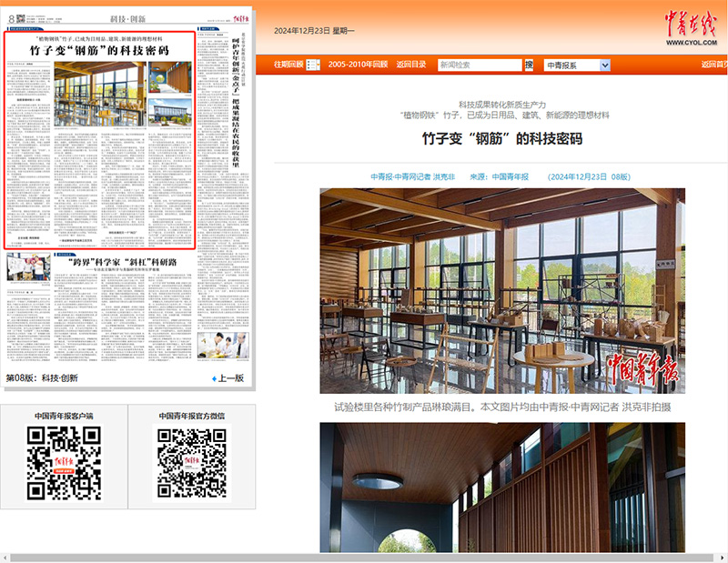728x563 pixels.
Task: Click the blue diamond icon beside 上一版
Action: click(215, 378)
